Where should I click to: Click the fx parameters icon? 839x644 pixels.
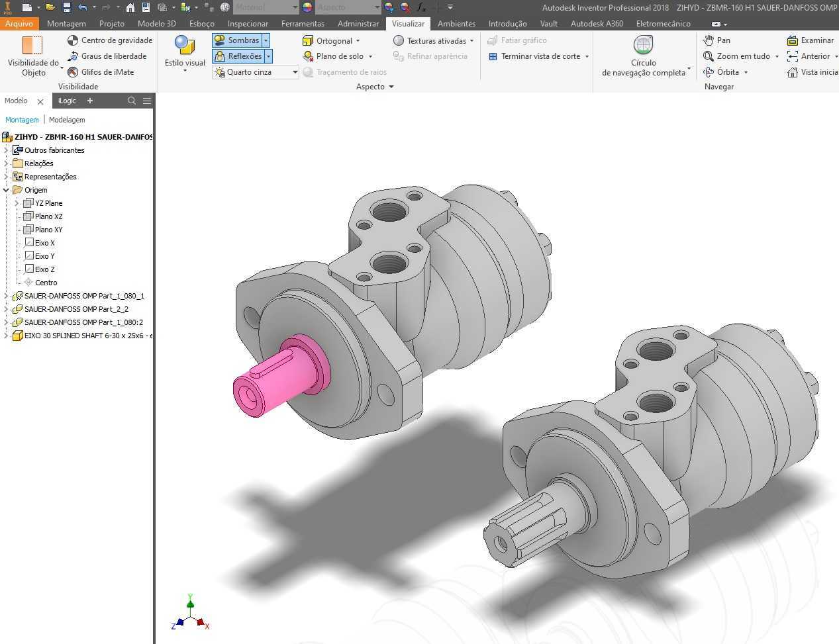tap(422, 7)
